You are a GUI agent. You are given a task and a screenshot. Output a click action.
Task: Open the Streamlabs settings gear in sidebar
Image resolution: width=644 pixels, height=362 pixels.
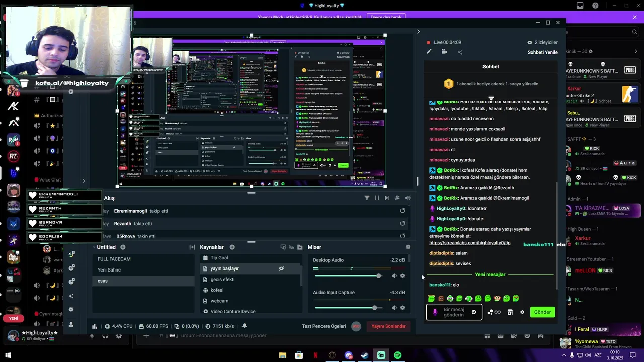pos(71,310)
